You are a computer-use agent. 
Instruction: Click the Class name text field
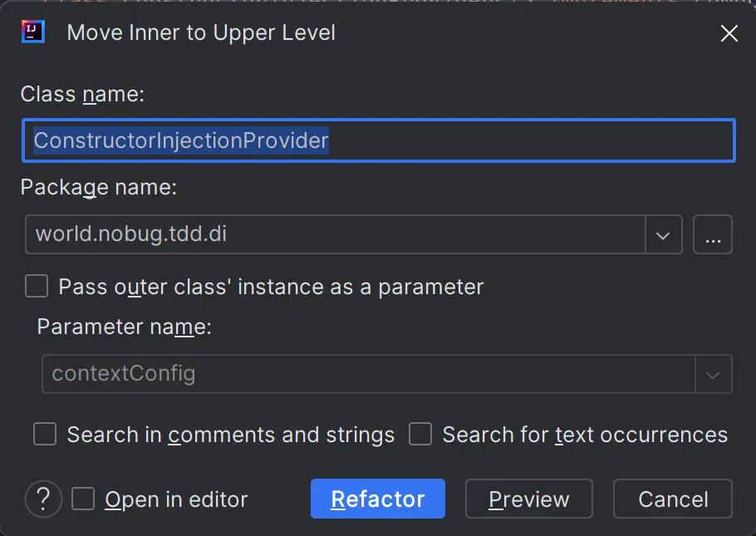378,140
